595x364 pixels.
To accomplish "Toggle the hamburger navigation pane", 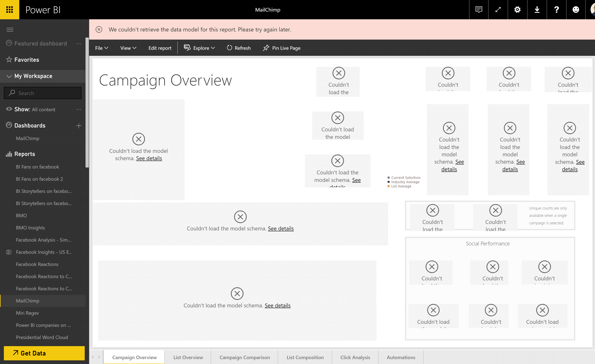I will point(10,29).
